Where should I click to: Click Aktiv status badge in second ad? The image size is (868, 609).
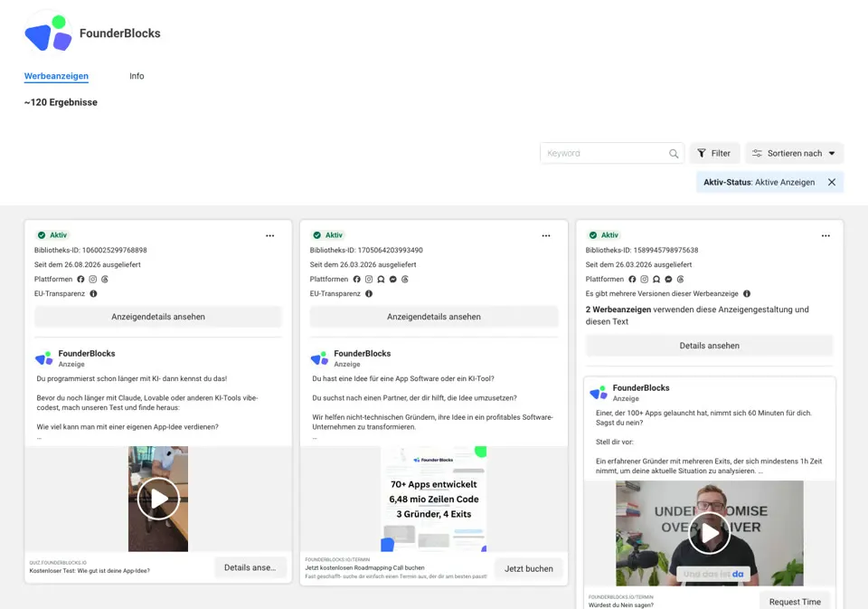click(328, 235)
